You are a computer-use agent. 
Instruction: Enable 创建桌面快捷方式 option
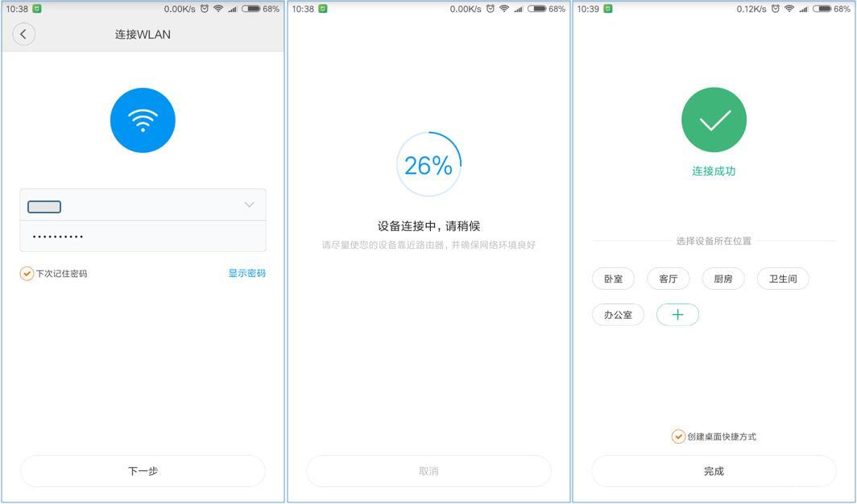[679, 436]
